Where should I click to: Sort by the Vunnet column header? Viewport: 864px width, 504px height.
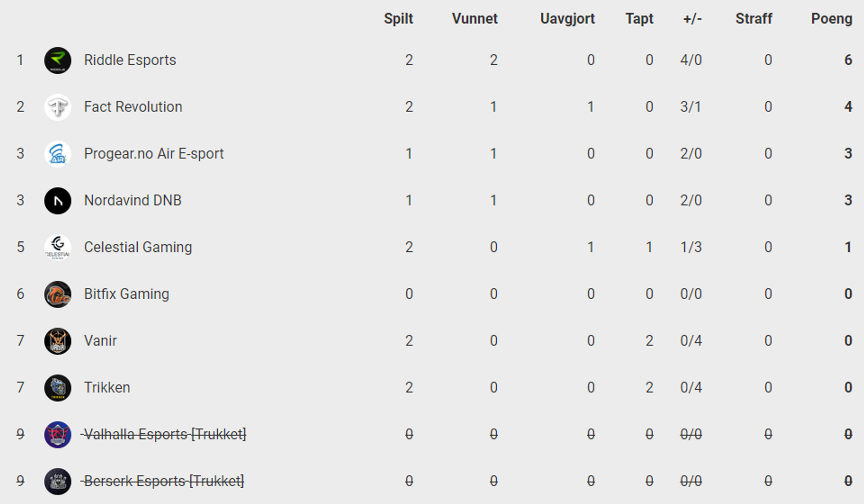click(475, 19)
